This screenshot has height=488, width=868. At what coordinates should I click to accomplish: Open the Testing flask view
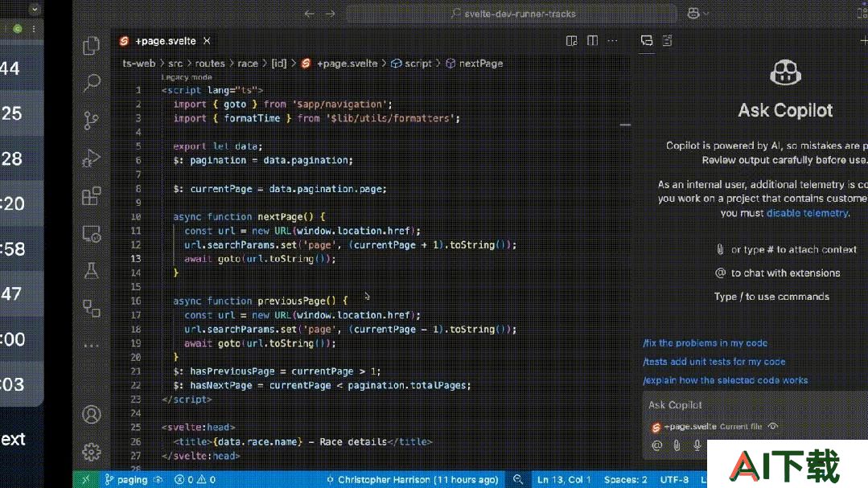92,271
